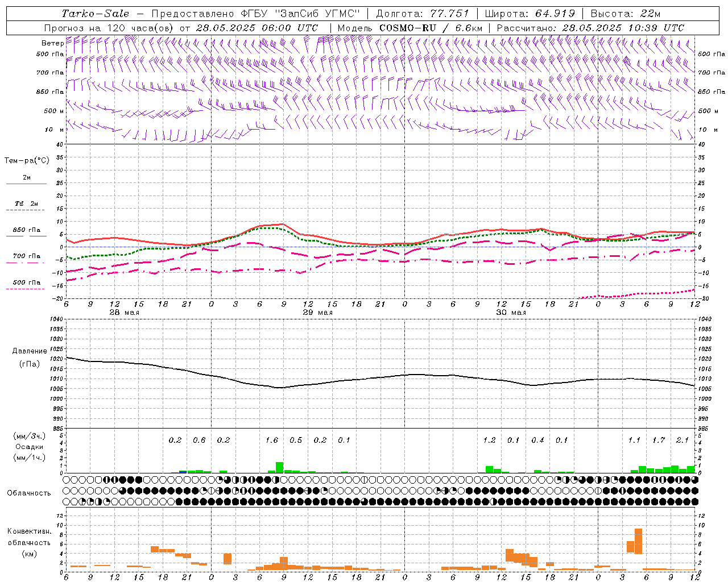The width and height of the screenshot is (728, 582).
Task: Select the Высота: 22м text
Action: pyautogui.click(x=626, y=14)
